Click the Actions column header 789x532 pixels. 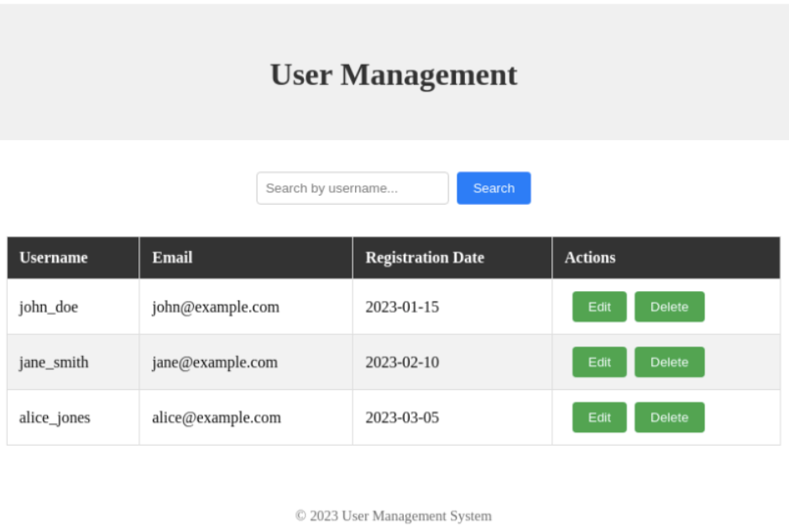tap(590, 258)
